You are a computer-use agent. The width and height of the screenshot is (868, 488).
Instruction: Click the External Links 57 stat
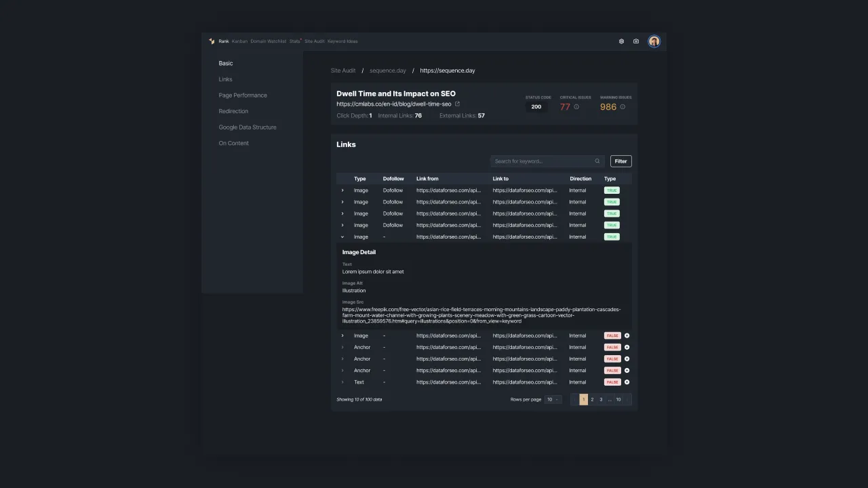tap(462, 116)
